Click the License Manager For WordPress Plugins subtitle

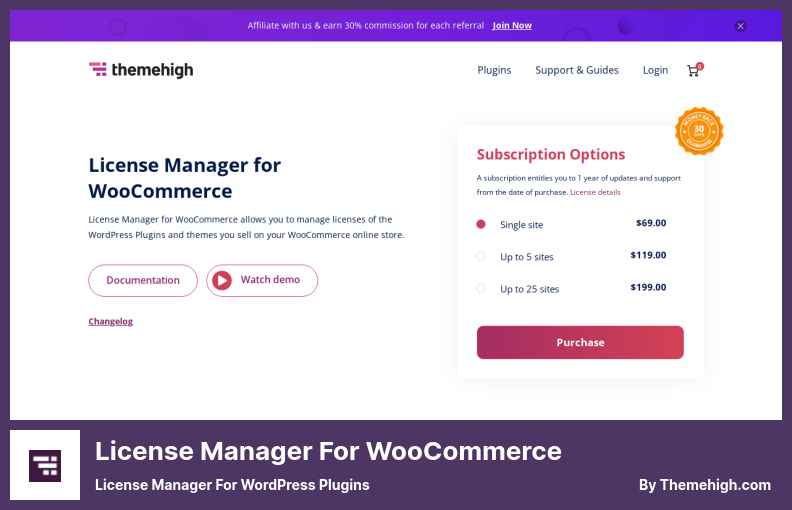coord(232,485)
